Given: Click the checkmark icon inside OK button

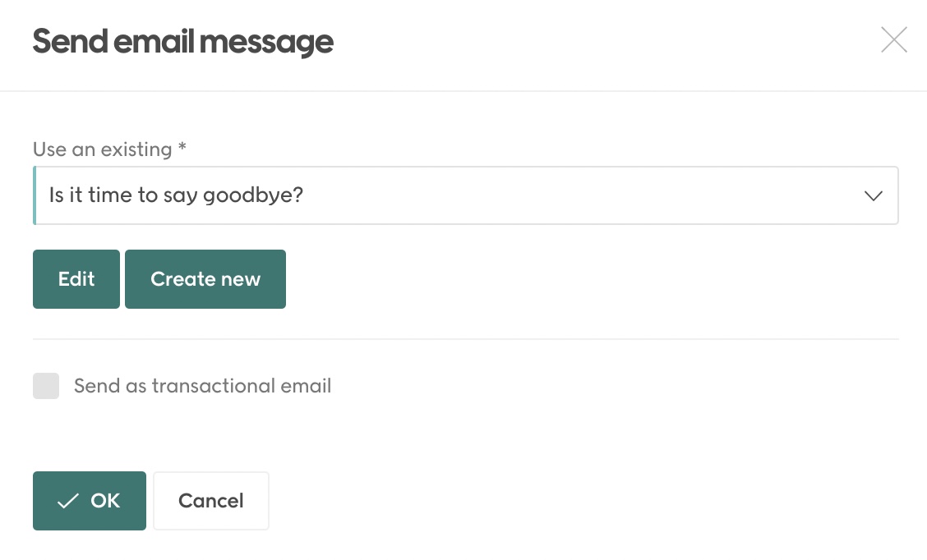Looking at the screenshot, I should coord(69,500).
